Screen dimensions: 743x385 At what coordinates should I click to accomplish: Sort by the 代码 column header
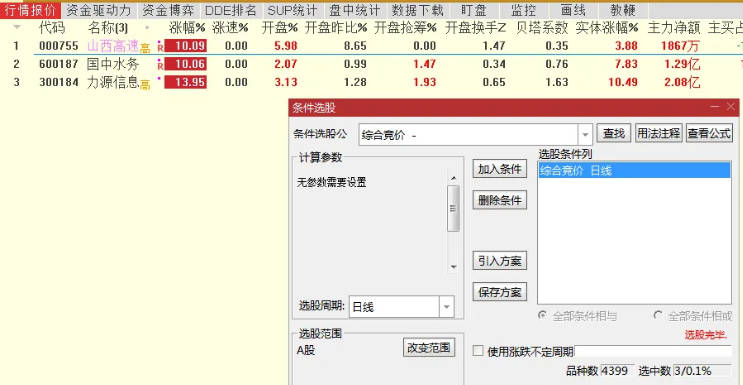[52, 28]
